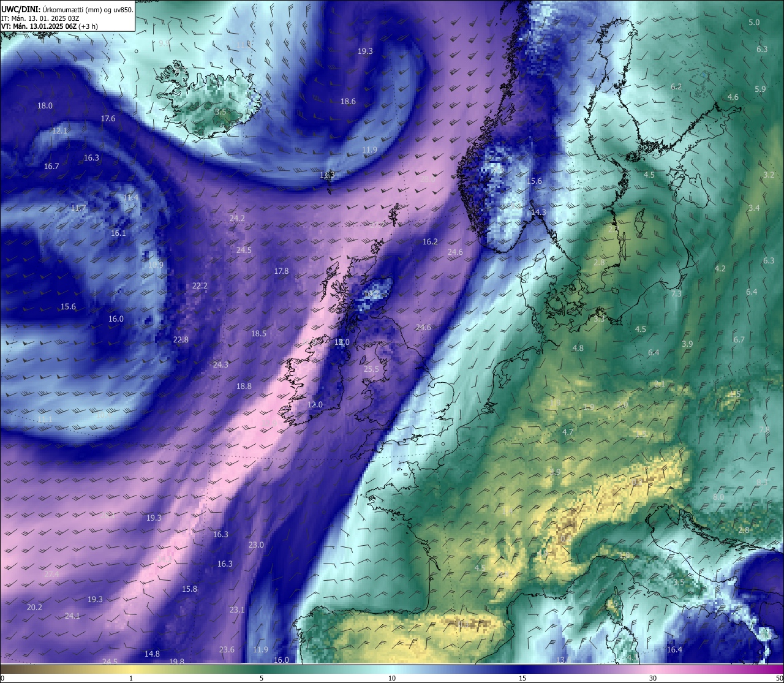Click the 3.3 value near Denmark
Viewport: 784px width, 683px height.
point(599,319)
